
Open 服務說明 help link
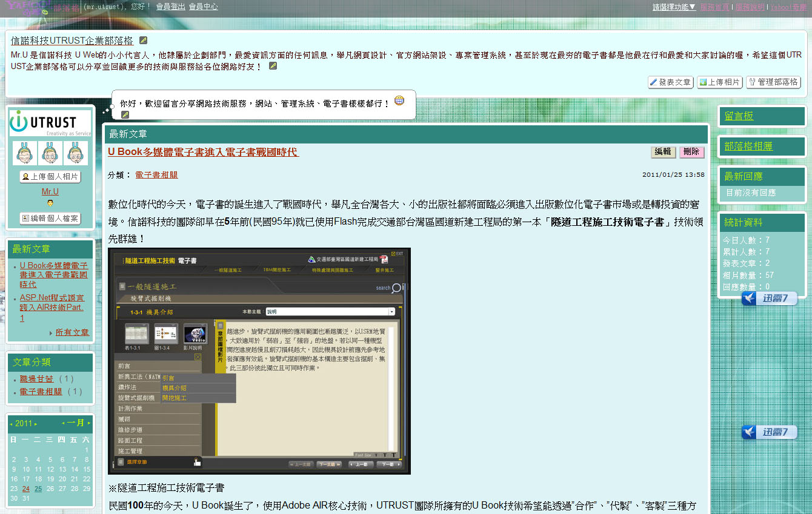pyautogui.click(x=750, y=7)
